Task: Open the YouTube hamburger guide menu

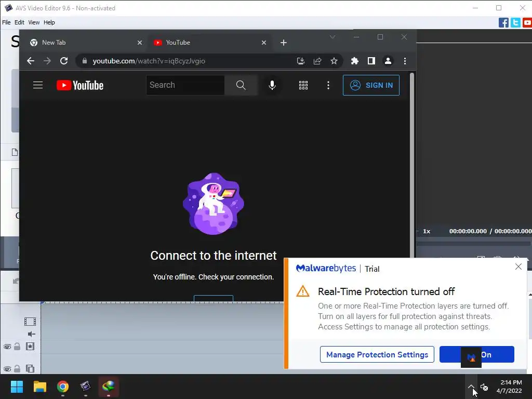Action: pos(37,85)
